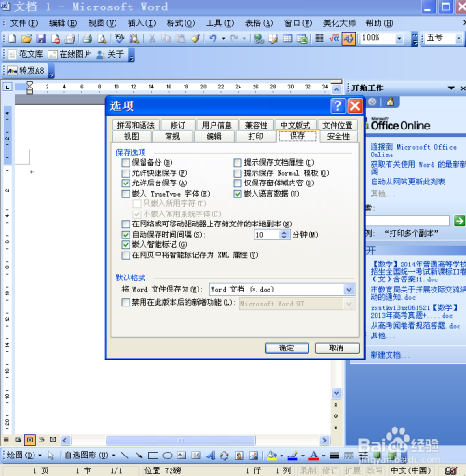Click the Font Color A icon
This screenshot has width=466, height=476.
(314, 456)
